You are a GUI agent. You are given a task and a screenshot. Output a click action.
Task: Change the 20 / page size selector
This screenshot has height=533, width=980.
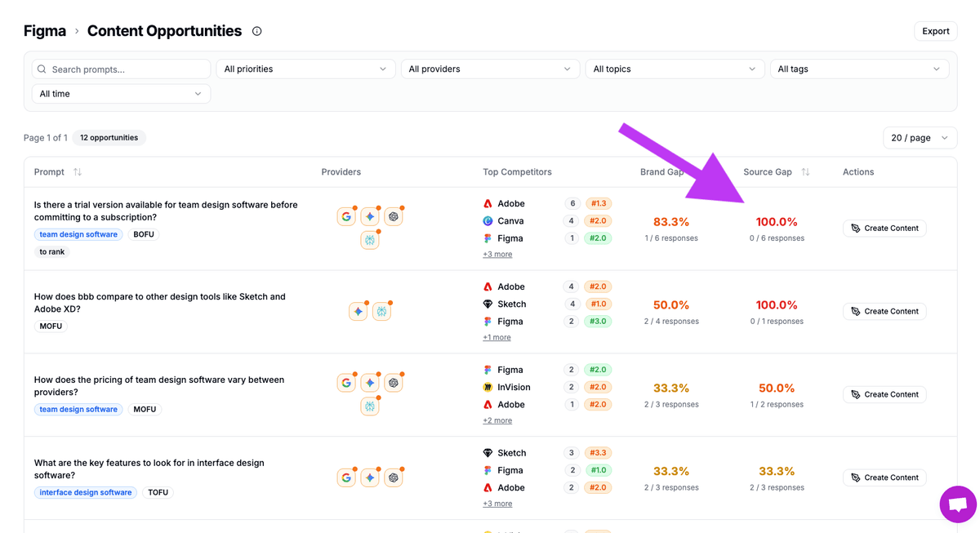click(x=920, y=138)
